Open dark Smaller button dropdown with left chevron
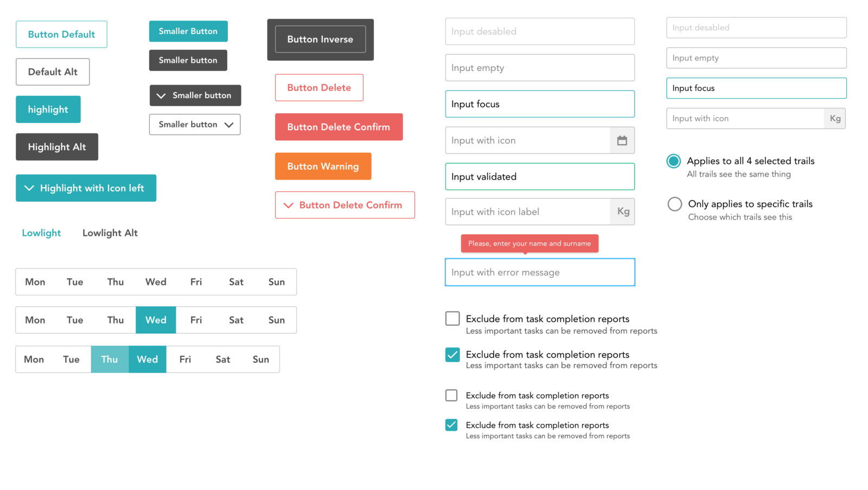This screenshot has width=868, height=490. 195,95
